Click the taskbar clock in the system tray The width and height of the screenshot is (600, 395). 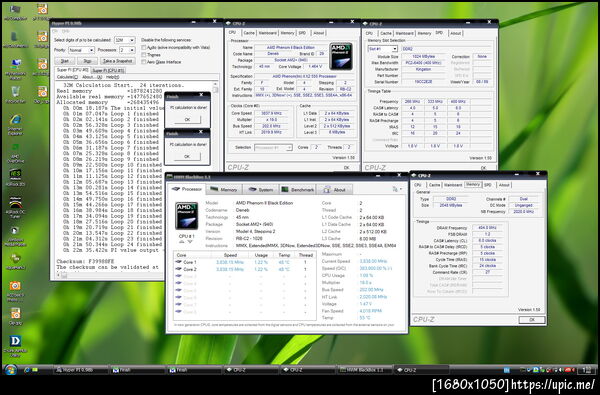[x=586, y=370]
